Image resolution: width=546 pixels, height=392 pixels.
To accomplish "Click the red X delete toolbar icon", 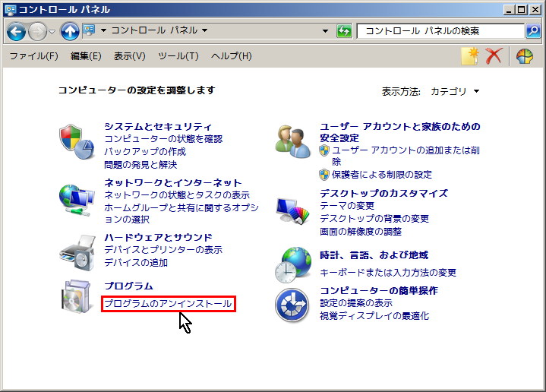I will [x=494, y=56].
